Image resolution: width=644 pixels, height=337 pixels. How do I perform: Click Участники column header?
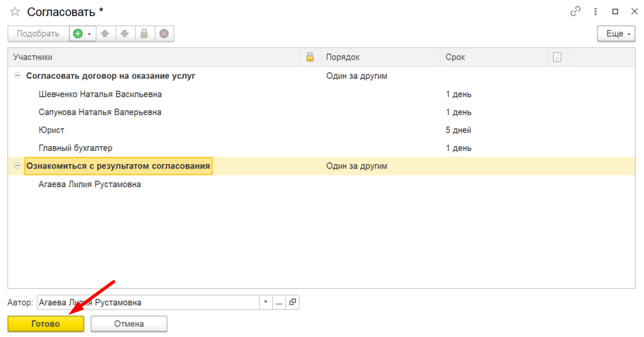(154, 57)
